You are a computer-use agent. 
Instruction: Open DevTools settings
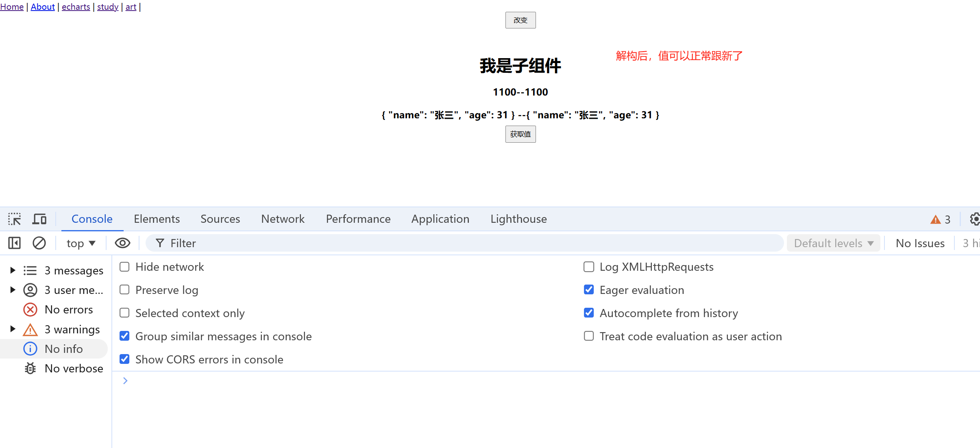pyautogui.click(x=975, y=219)
